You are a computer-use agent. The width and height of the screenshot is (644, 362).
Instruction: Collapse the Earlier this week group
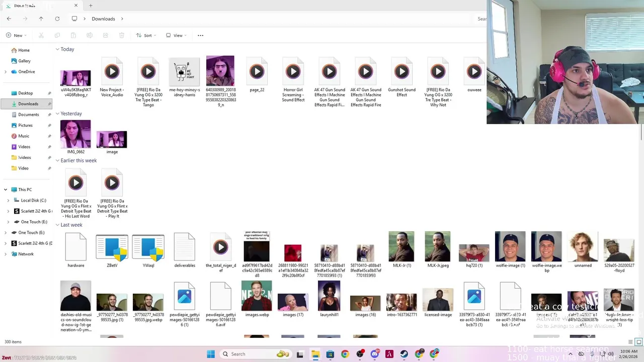point(57,160)
